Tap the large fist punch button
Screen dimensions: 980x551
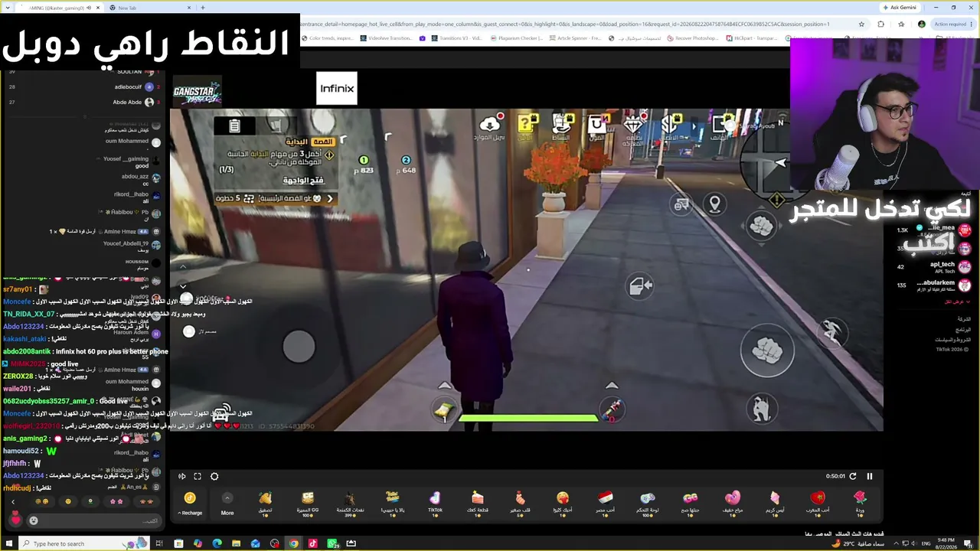(767, 351)
